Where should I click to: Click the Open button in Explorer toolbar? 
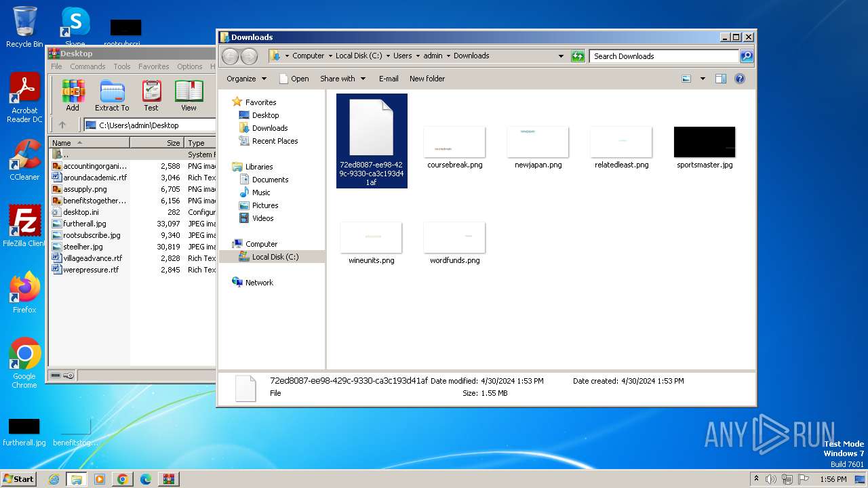294,79
